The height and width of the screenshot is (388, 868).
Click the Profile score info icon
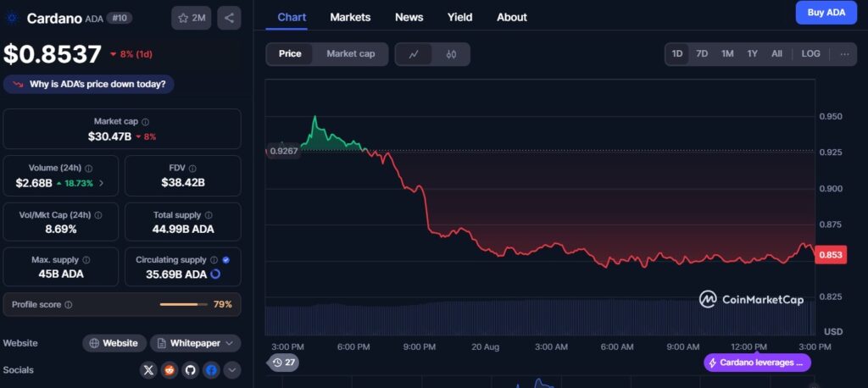(68, 305)
